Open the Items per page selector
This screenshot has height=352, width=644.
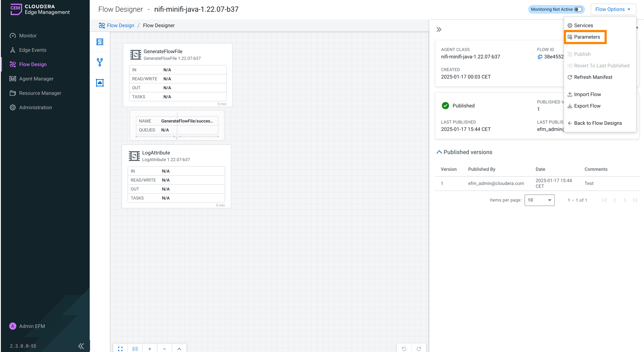pyautogui.click(x=539, y=200)
